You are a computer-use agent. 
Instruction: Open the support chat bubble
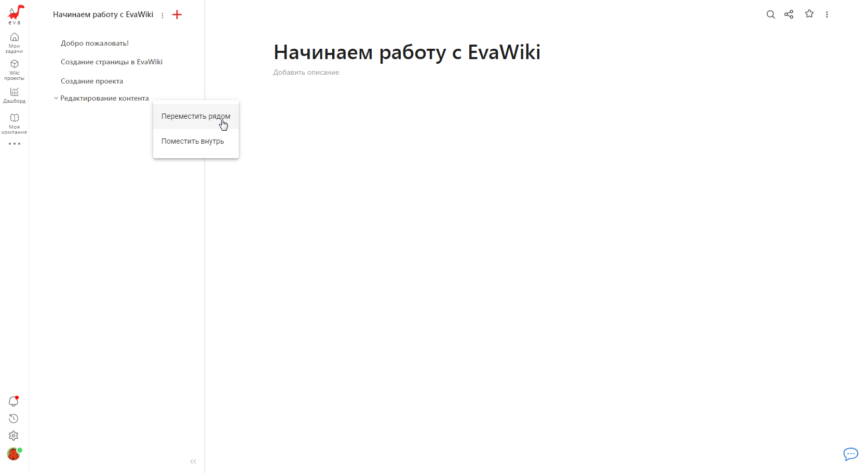click(850, 454)
